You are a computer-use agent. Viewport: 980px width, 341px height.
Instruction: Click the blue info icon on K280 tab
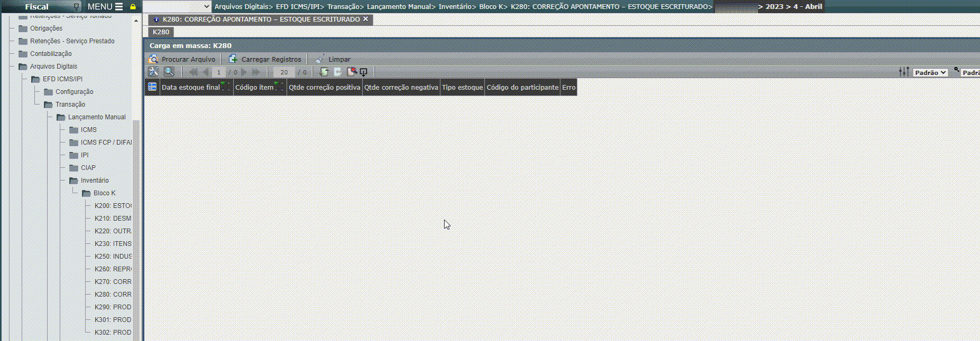coord(156,20)
